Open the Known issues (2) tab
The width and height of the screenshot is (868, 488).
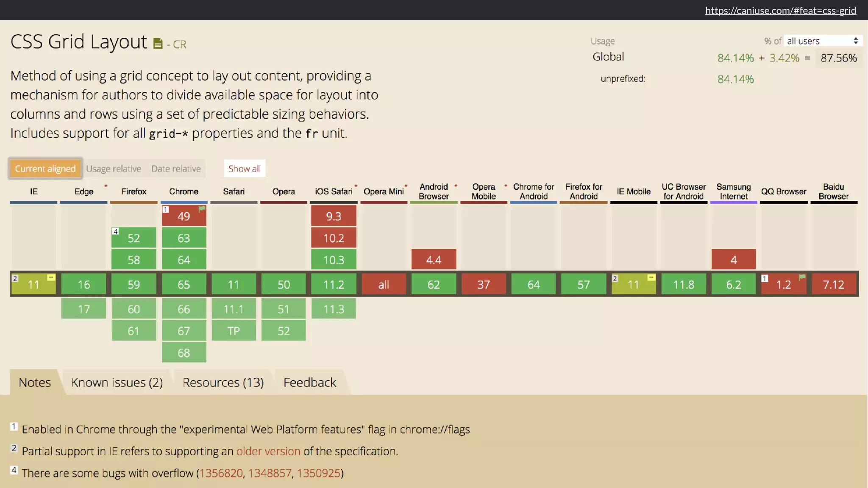point(117,383)
